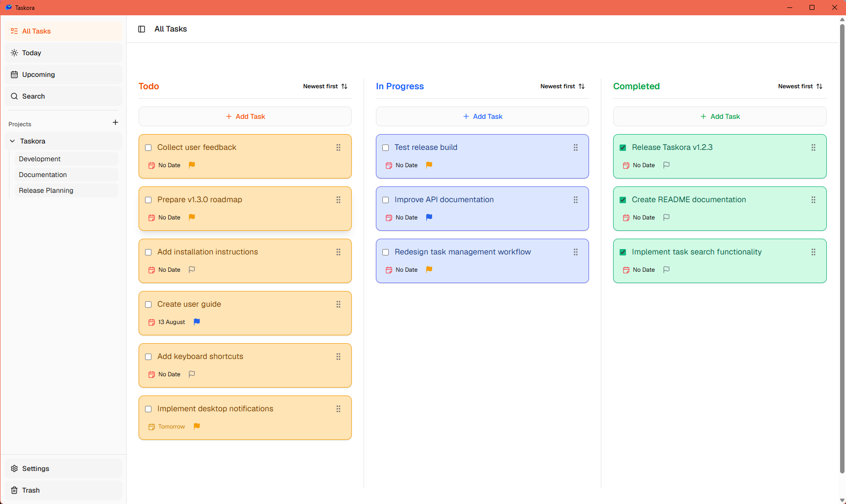Click the plus icon to add a project
This screenshot has height=504, width=846.
[x=115, y=122]
